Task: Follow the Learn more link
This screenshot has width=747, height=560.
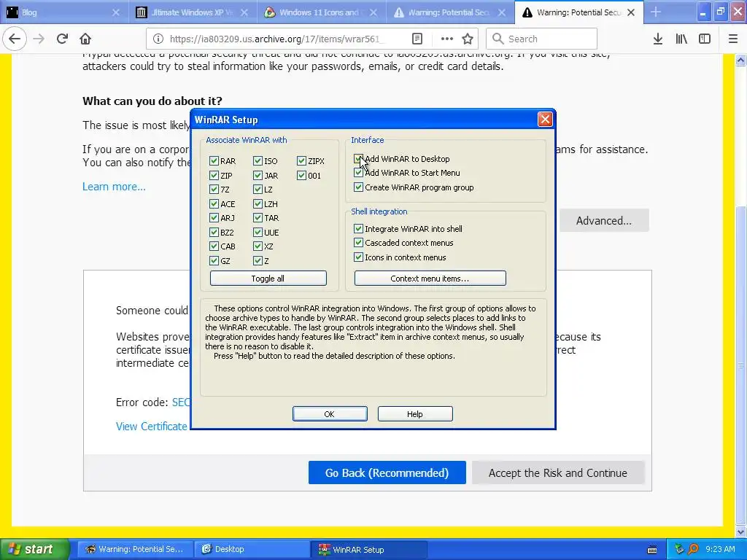Action: point(114,186)
